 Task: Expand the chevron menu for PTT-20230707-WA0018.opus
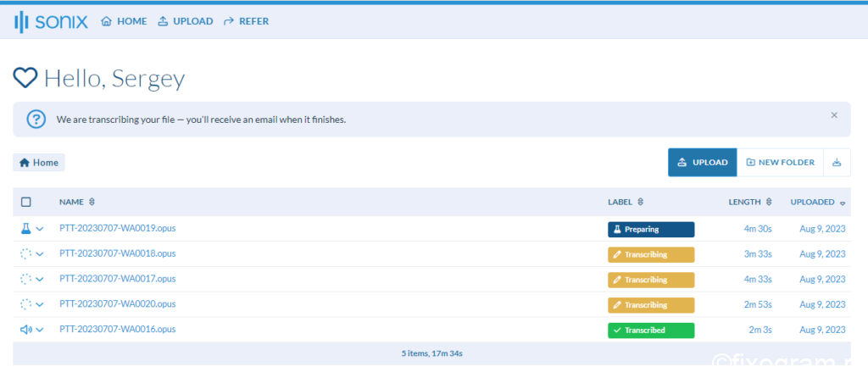[39, 254]
